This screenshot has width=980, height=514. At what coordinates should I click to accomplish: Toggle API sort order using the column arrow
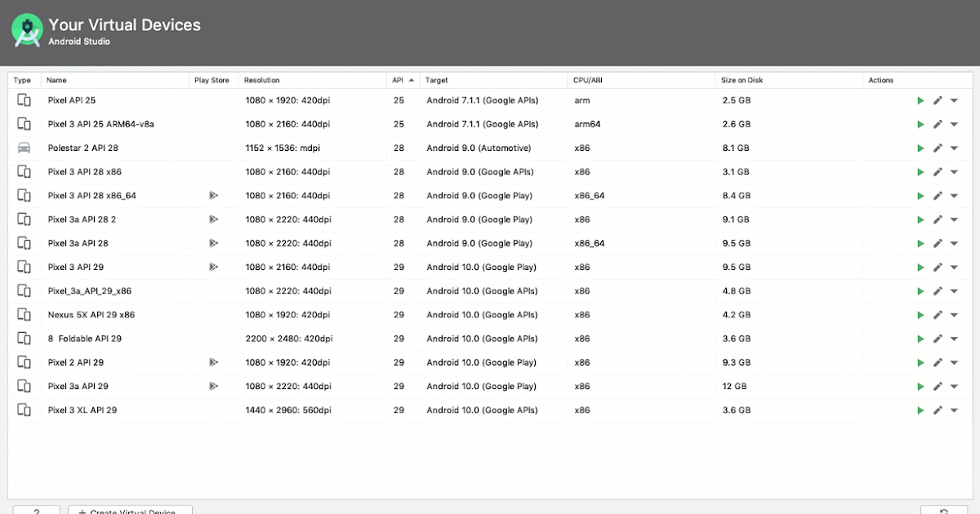pos(410,80)
